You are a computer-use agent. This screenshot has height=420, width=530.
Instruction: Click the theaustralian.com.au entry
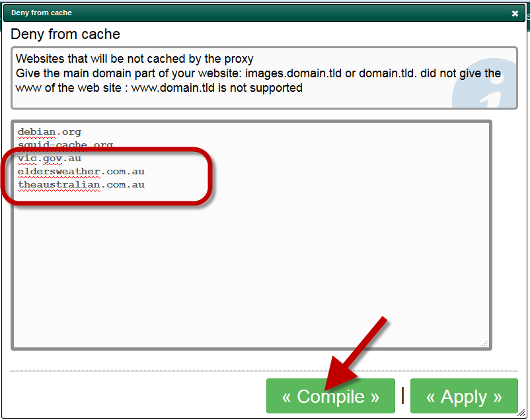(81, 184)
